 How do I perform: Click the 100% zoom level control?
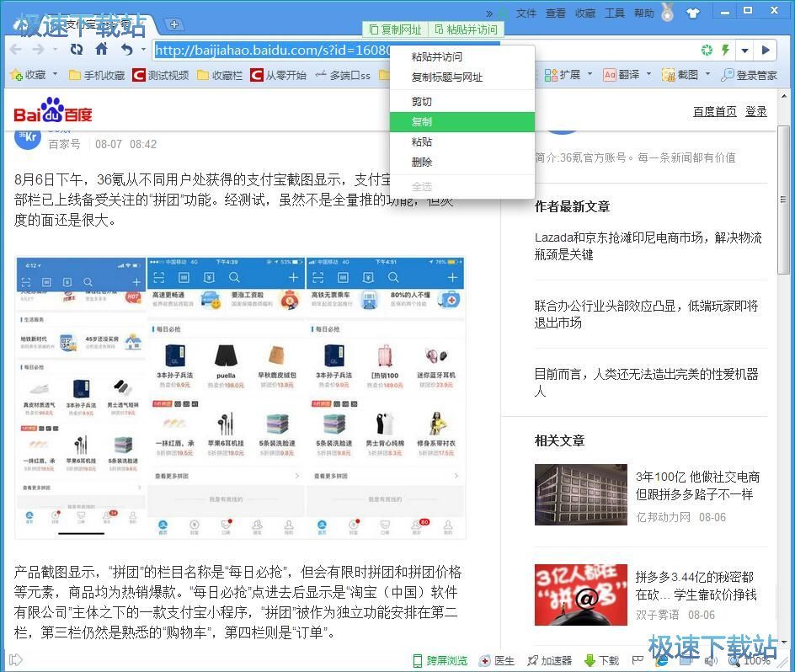pyautogui.click(x=750, y=660)
